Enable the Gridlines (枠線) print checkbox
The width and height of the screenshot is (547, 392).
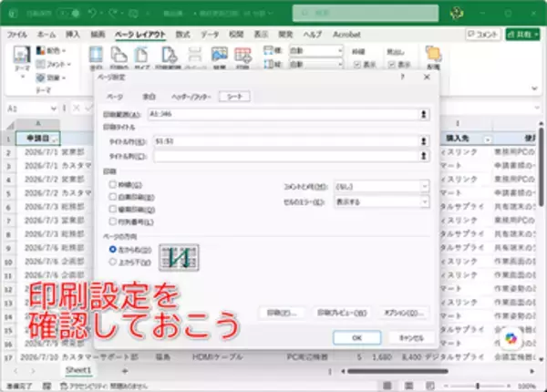[113, 184]
